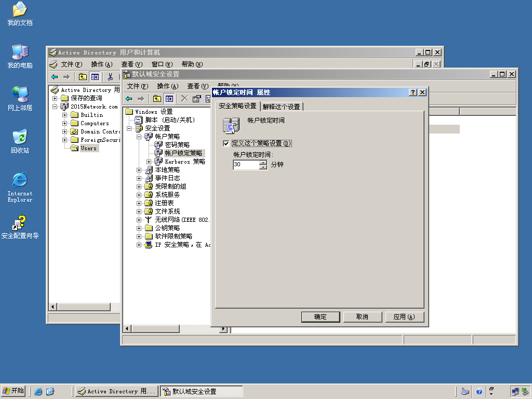Select 软件限制策略 tree item
Image resolution: width=532 pixels, height=399 pixels.
point(174,236)
